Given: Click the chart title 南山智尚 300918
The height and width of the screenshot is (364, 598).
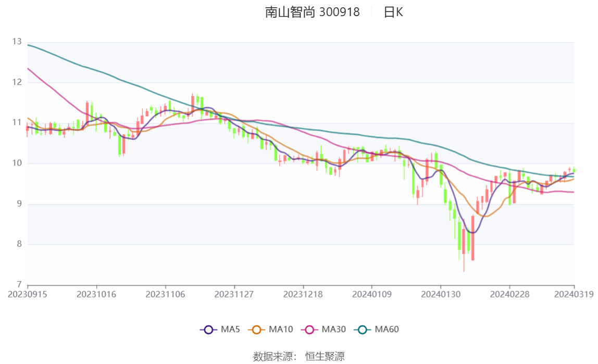Looking at the screenshot, I should pyautogui.click(x=313, y=12).
